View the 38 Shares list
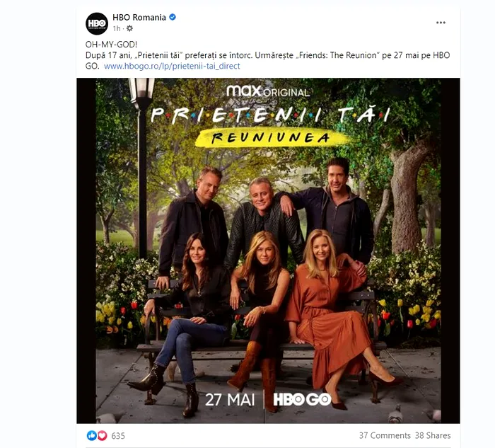This screenshot has width=495, height=448. [433, 435]
